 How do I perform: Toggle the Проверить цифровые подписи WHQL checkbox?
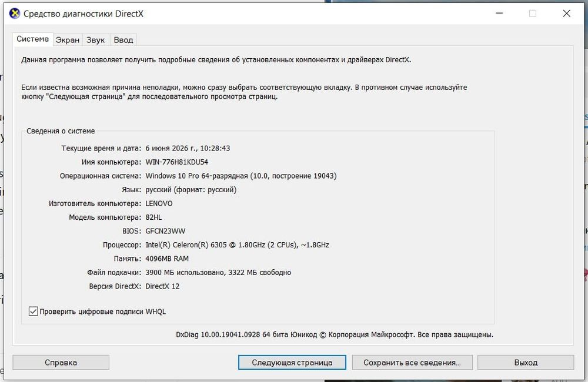click(34, 311)
